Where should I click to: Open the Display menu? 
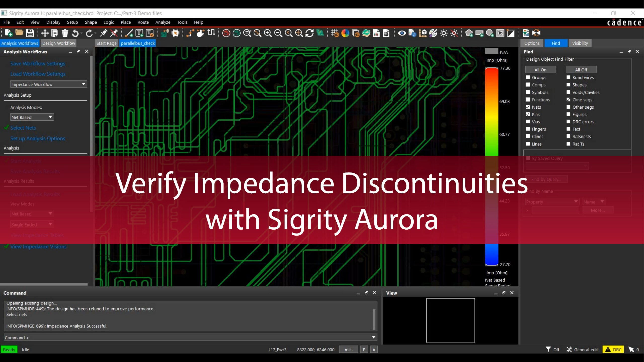[x=53, y=22]
